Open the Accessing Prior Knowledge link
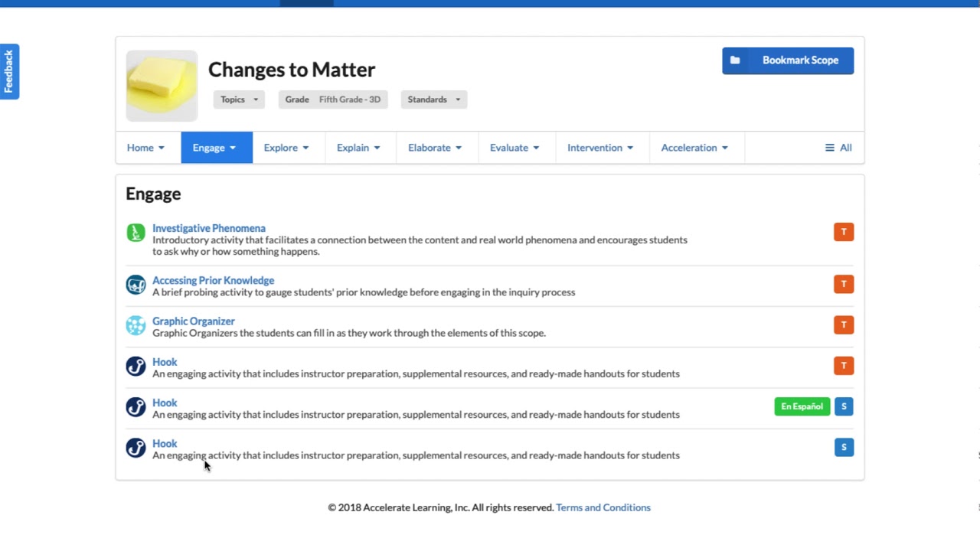980x551 pixels. coord(213,280)
